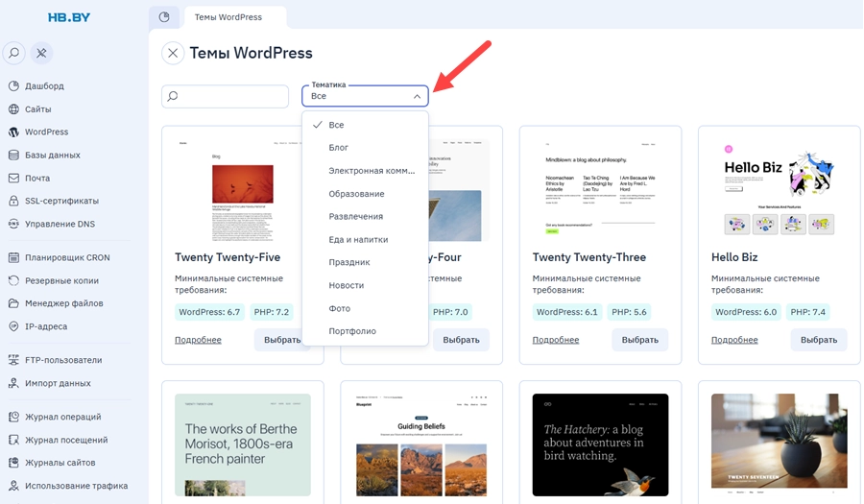Screen dimensions: 864x504
Task: Click the IP-адреса icon
Action: (13, 326)
